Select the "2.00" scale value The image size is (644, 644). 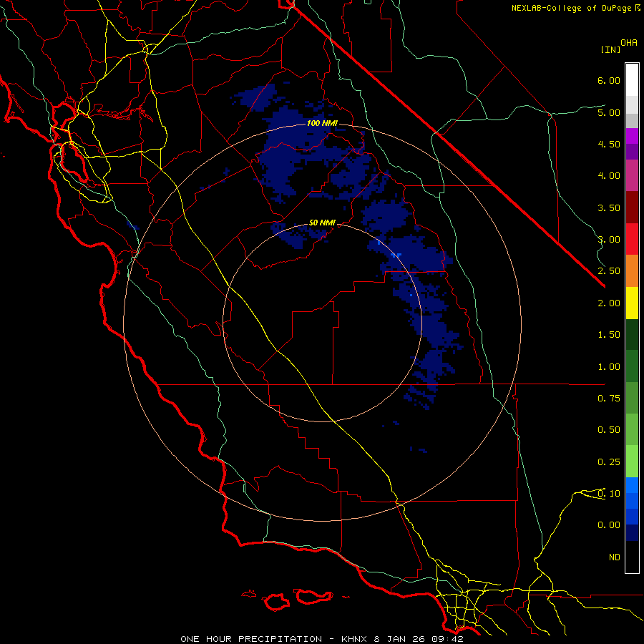pos(609,303)
